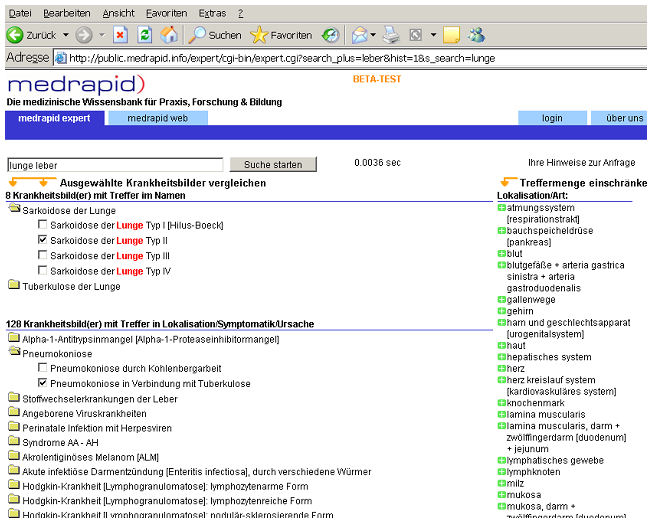652x524 pixels.
Task: Open Favoriten star in toolbar
Action: (259, 35)
